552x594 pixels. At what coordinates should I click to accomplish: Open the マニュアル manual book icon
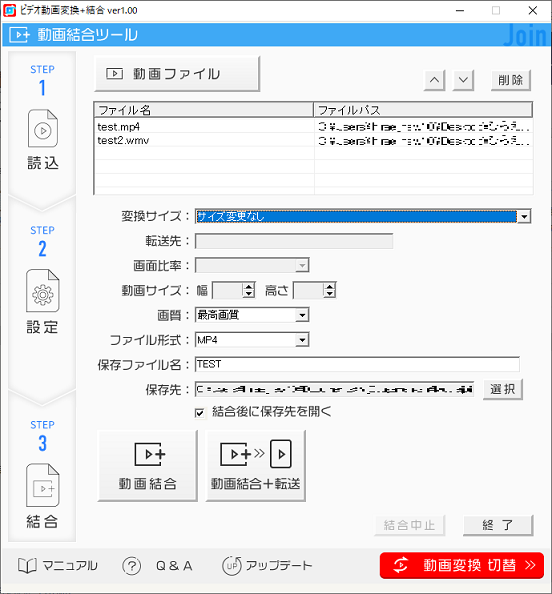pos(27,566)
